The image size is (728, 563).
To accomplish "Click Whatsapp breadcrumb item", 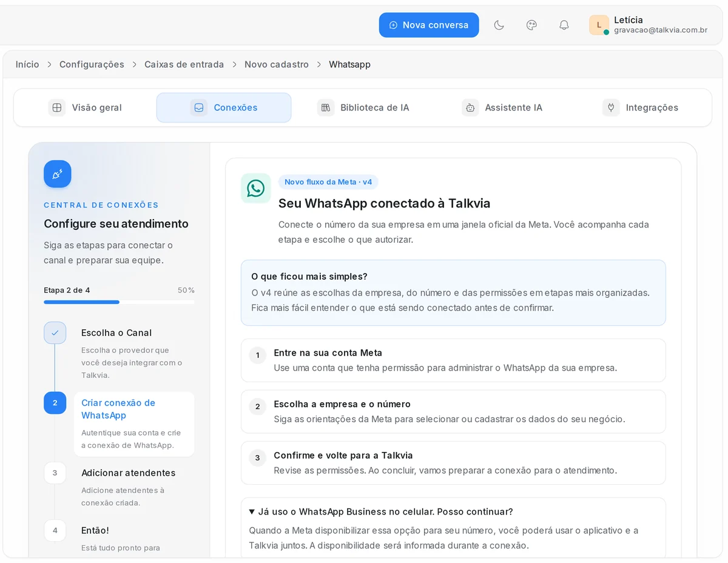I will (349, 64).
